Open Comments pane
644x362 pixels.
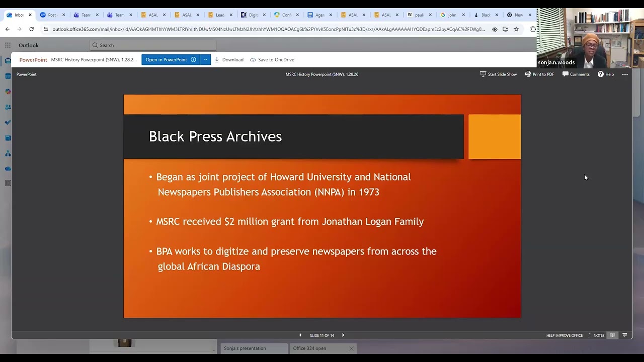point(576,74)
